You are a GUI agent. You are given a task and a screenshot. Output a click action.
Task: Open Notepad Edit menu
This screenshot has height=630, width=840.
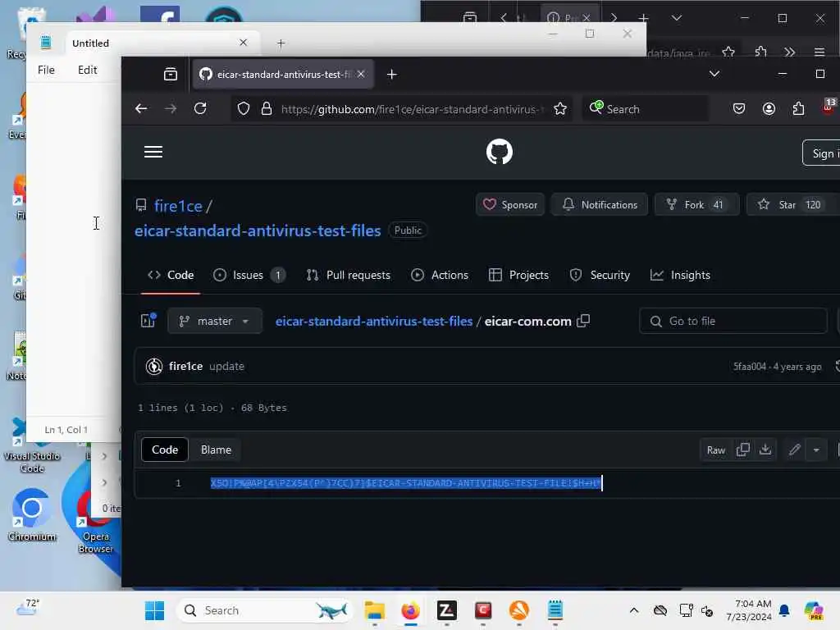[x=87, y=71]
